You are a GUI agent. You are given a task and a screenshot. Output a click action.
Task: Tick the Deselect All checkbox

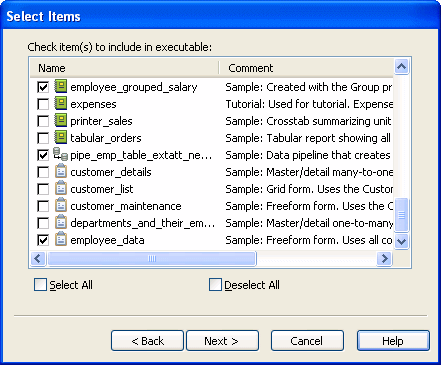215,285
